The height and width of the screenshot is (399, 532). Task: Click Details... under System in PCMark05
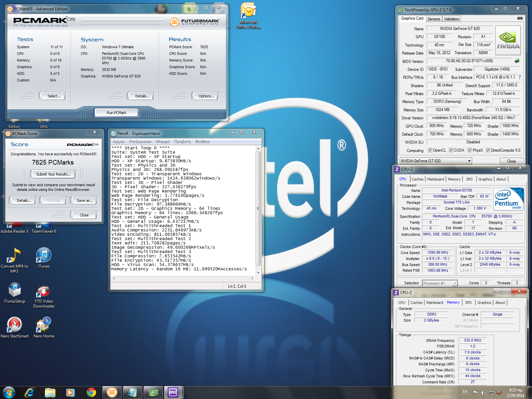[141, 96]
